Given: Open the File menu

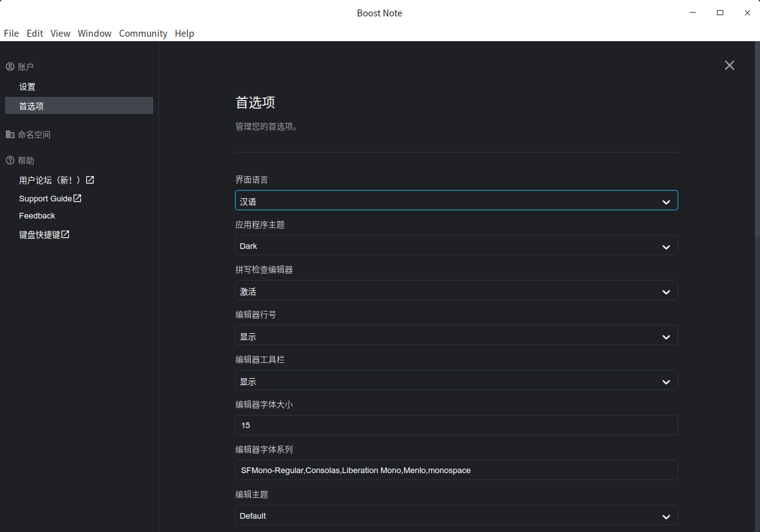Looking at the screenshot, I should (11, 34).
